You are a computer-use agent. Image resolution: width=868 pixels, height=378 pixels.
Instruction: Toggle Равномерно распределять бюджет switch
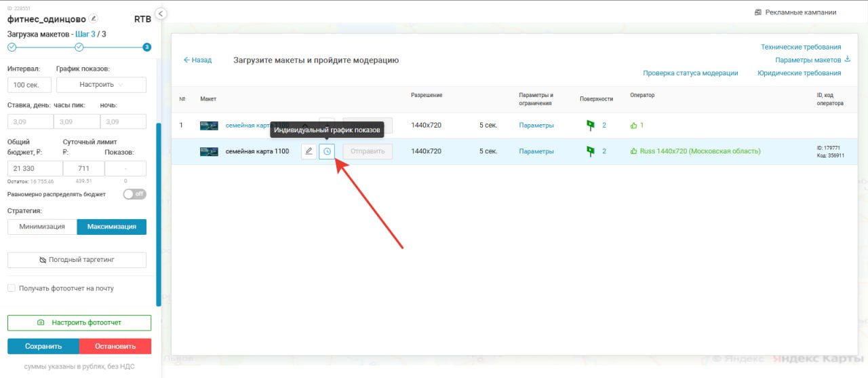(x=134, y=194)
